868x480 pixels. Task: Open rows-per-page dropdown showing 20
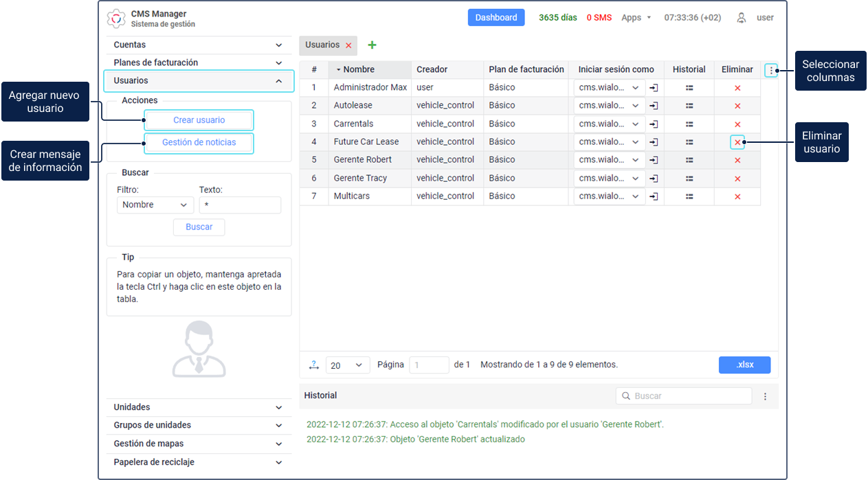tap(347, 365)
